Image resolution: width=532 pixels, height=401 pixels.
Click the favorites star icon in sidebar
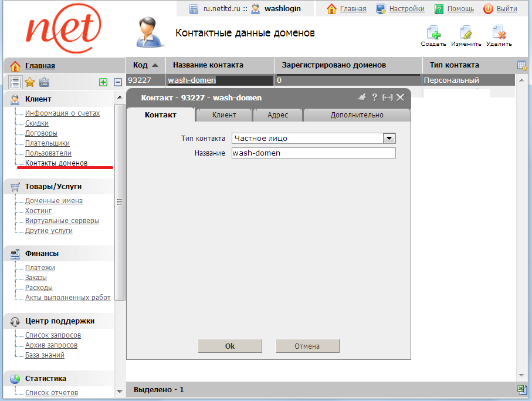(x=29, y=82)
